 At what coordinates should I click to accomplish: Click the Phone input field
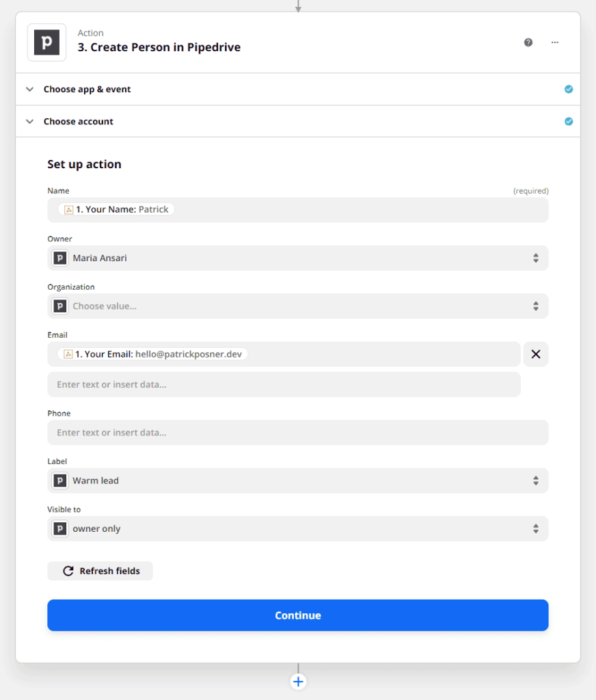tap(298, 433)
